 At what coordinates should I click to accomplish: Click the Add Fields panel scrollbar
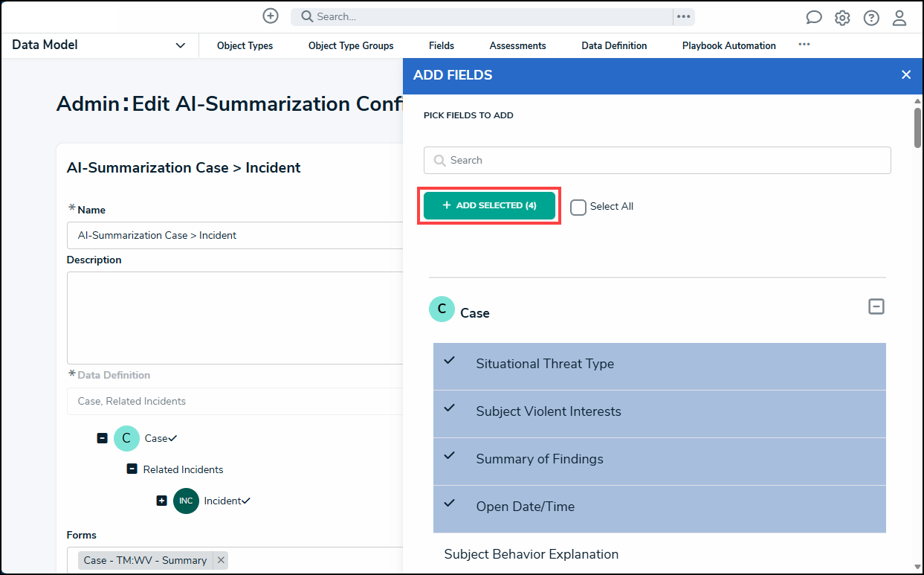tap(918, 128)
